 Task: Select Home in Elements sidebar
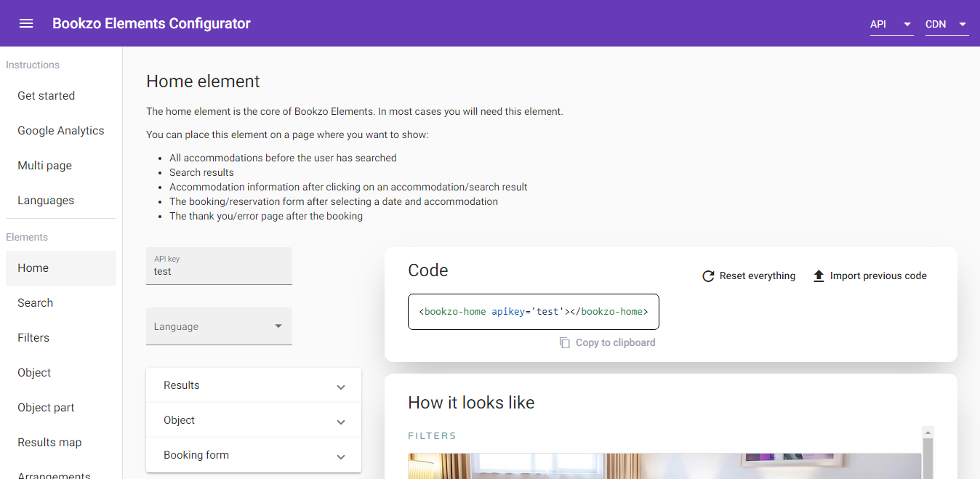61,268
